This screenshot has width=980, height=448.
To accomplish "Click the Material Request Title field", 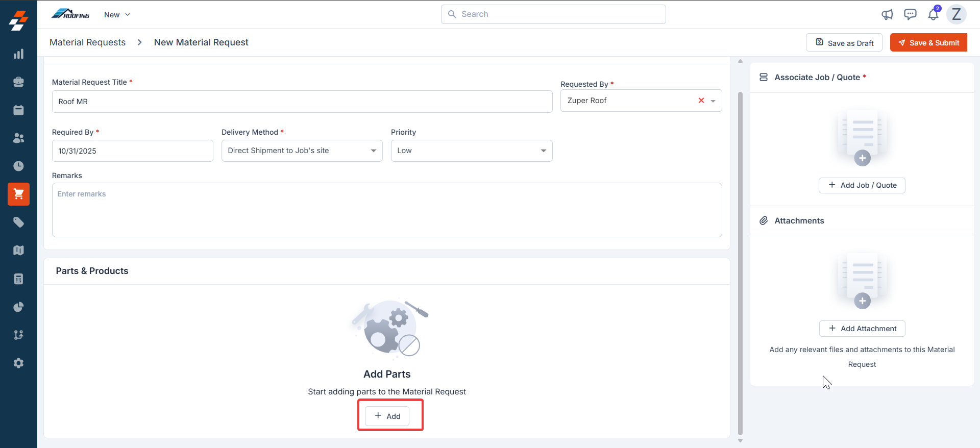I will point(302,102).
